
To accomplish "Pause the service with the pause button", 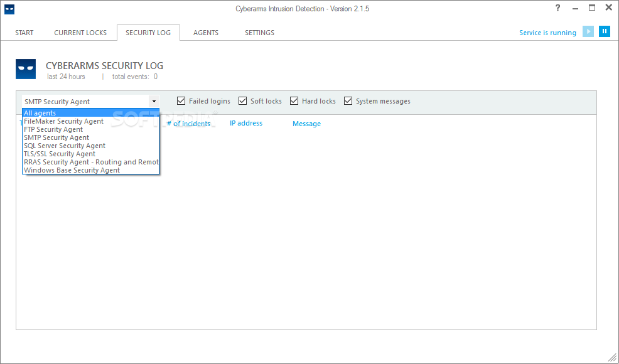I will click(x=605, y=31).
